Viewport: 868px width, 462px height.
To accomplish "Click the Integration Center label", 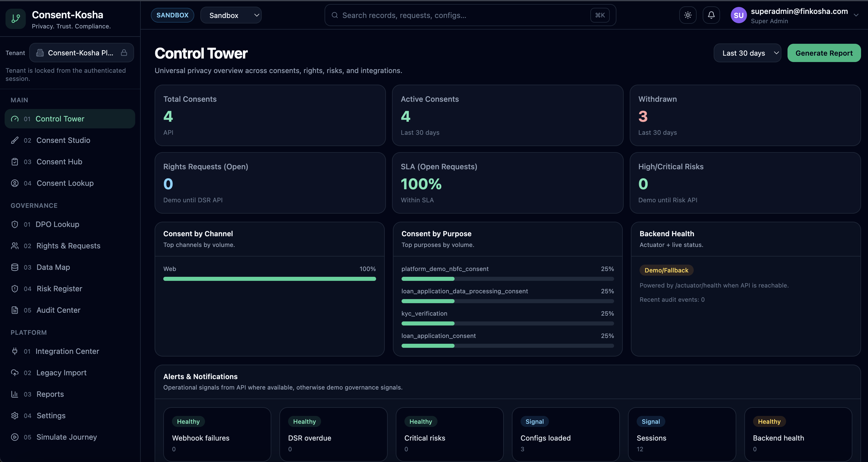I will (67, 351).
